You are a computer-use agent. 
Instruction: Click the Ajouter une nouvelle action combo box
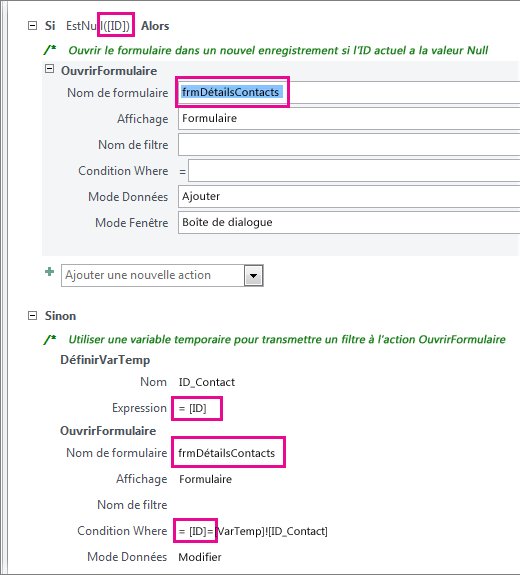[x=162, y=275]
